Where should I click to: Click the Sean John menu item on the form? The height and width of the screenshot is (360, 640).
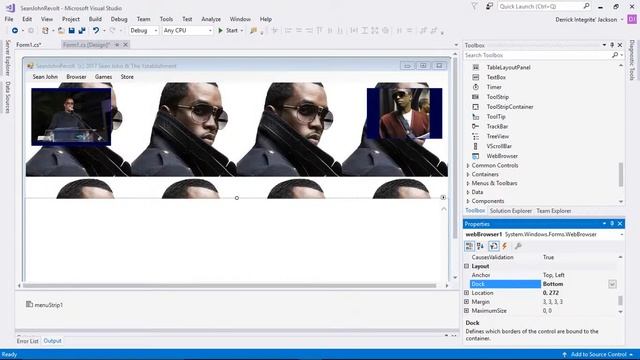click(x=45, y=77)
